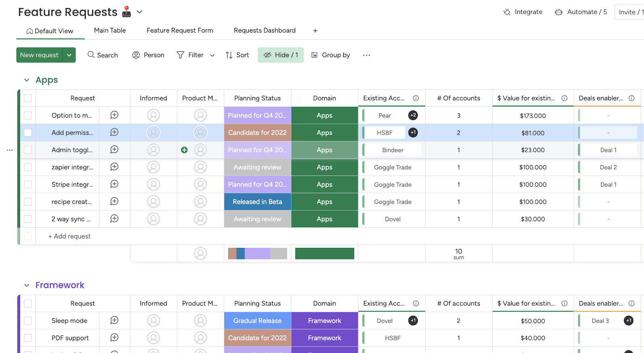Open Planning Status of Add permiss... (Candidate for 2022)
This screenshot has height=353, width=644.
258,133
